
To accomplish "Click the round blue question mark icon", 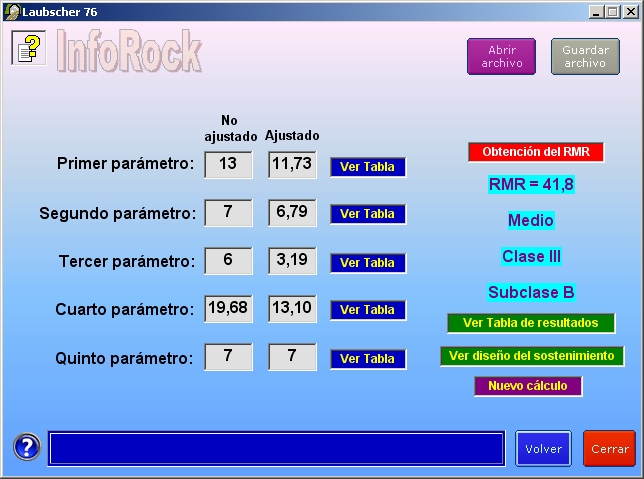I will coord(28,448).
